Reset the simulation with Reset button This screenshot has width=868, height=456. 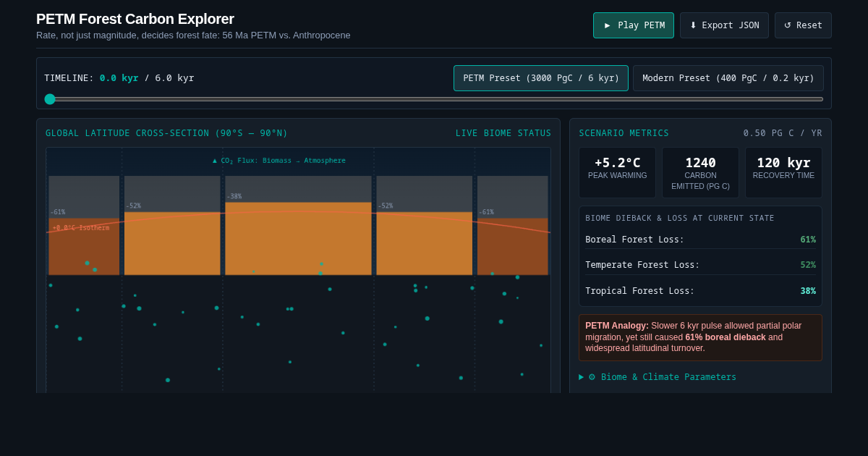coord(803,25)
